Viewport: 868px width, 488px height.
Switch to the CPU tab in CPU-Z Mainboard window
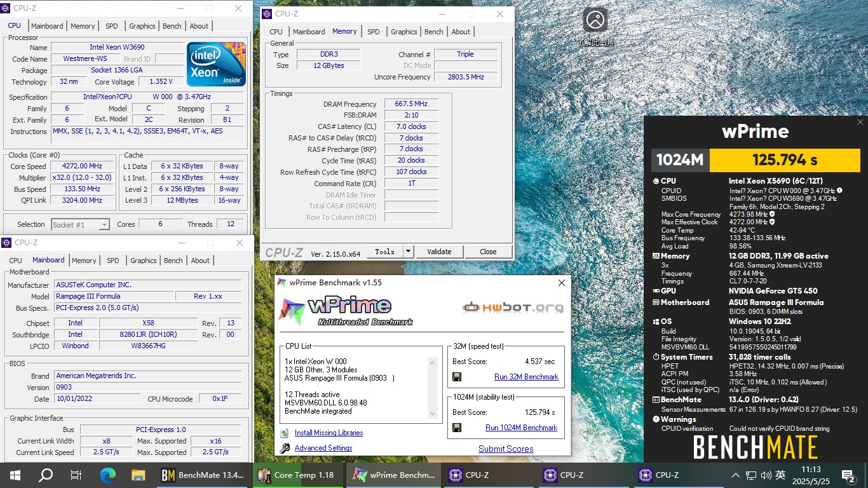point(15,261)
